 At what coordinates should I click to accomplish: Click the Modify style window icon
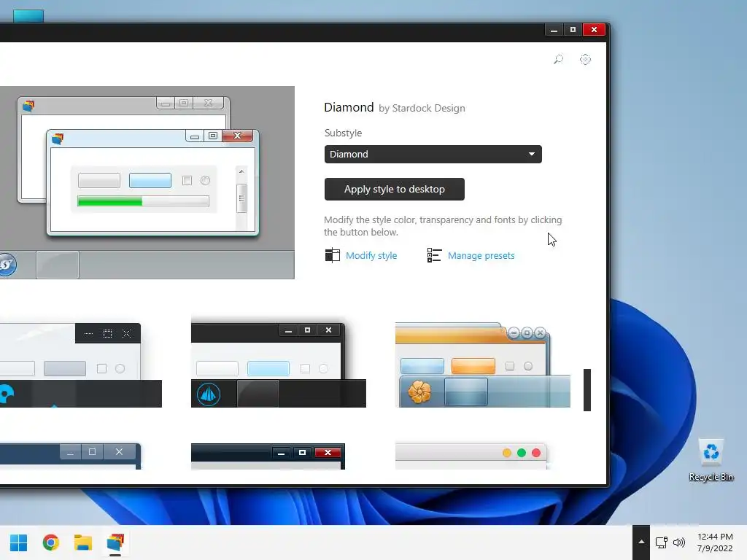(x=332, y=255)
